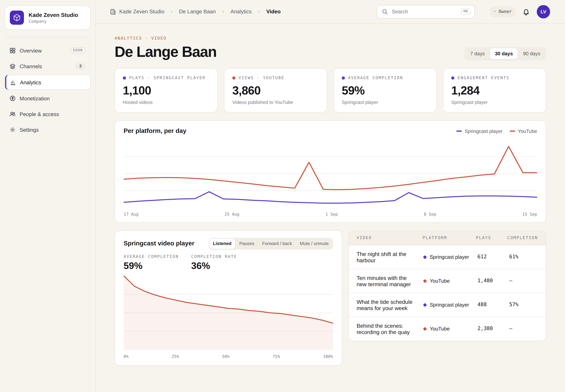Image resolution: width=565 pixels, height=392 pixels.
Task: Click the purple dot beside Engagement Events
Action: pos(453,78)
